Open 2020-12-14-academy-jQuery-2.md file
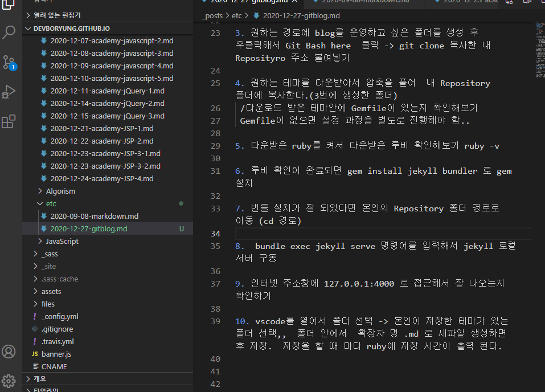The image size is (545, 392). click(x=108, y=103)
